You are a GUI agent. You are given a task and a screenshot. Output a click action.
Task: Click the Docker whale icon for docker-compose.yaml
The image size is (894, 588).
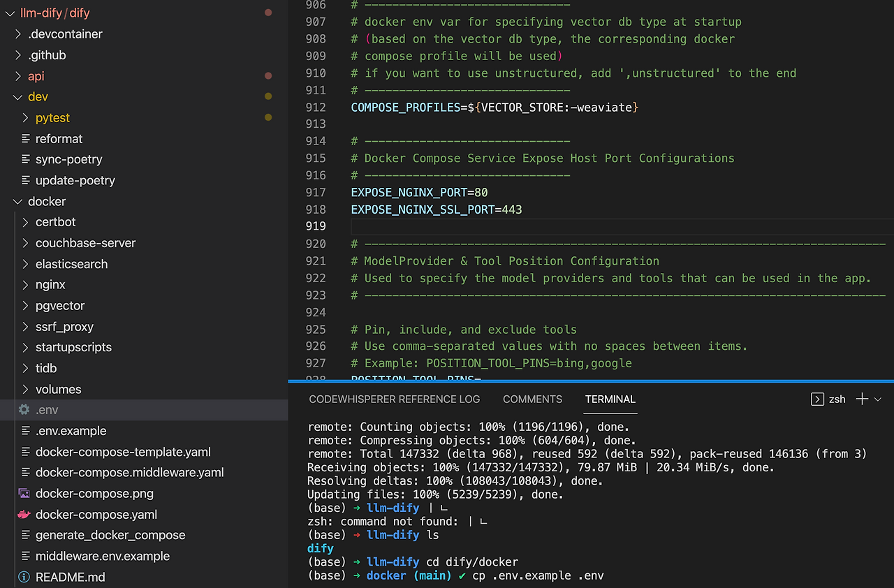pyautogui.click(x=24, y=515)
